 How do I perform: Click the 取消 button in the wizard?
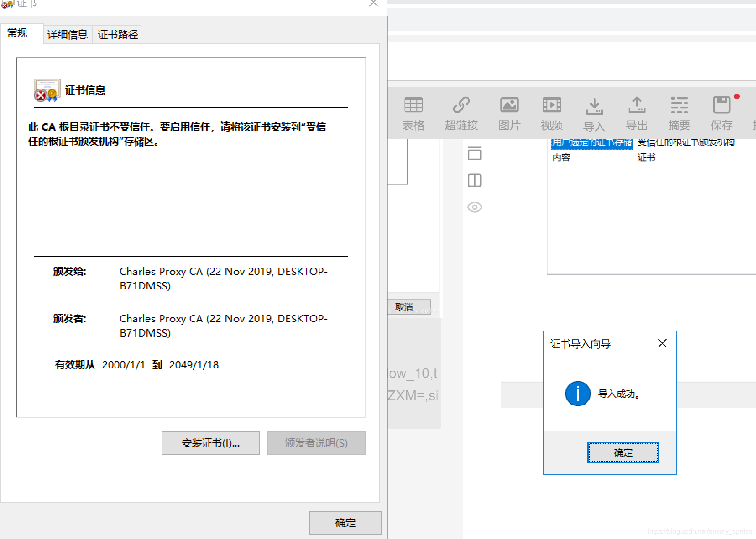[409, 307]
